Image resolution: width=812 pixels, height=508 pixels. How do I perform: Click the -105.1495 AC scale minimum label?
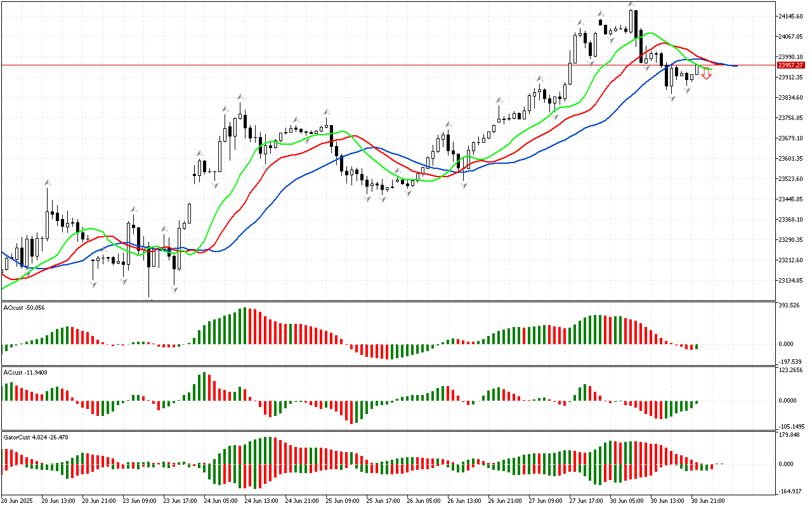[x=790, y=426]
